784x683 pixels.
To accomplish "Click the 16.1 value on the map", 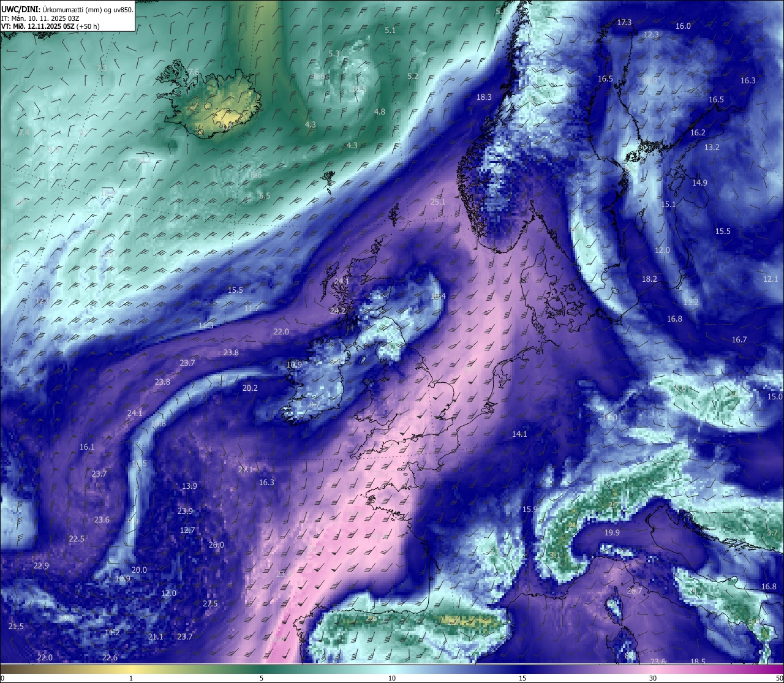I will pyautogui.click(x=87, y=447).
